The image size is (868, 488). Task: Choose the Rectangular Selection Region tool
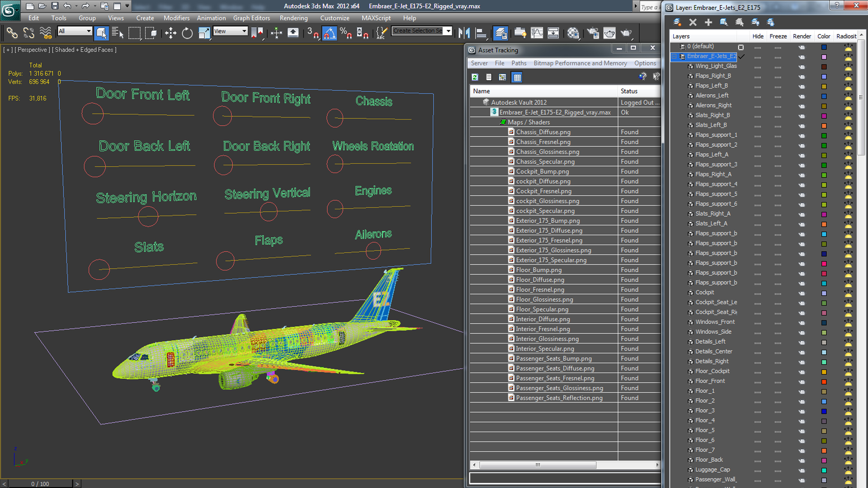tap(134, 33)
